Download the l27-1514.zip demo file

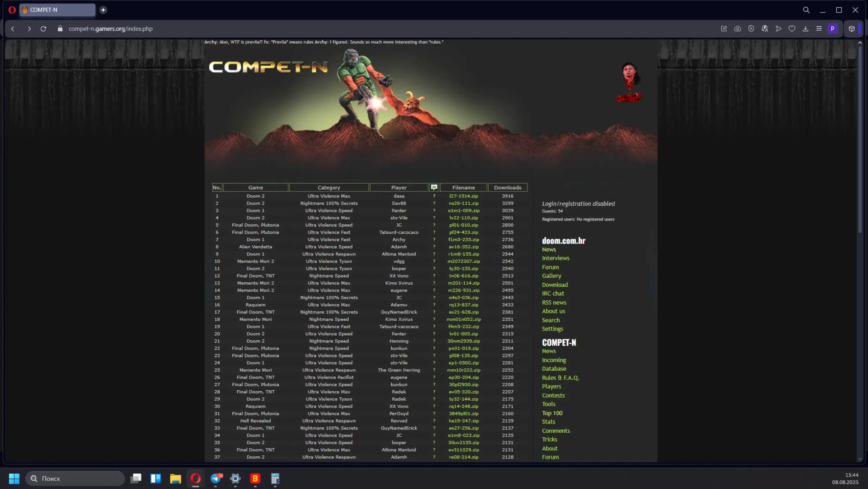pyautogui.click(x=463, y=196)
